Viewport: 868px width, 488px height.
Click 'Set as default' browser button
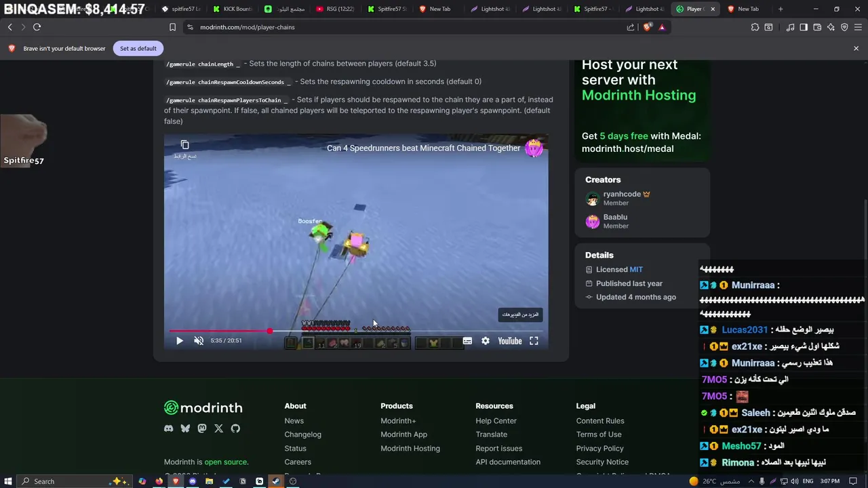point(138,49)
